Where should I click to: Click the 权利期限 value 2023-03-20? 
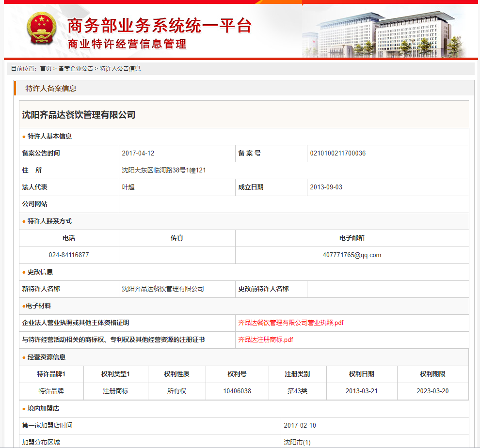(432, 391)
